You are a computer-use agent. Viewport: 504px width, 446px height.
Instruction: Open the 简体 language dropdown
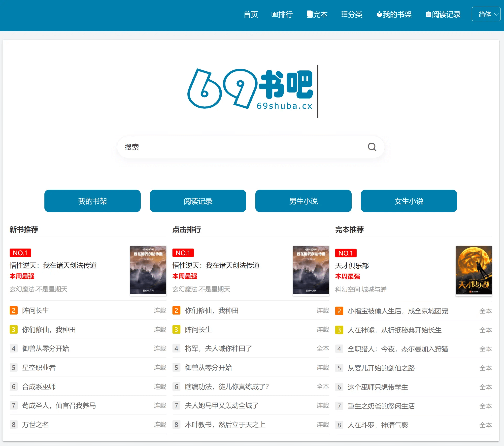pyautogui.click(x=486, y=14)
